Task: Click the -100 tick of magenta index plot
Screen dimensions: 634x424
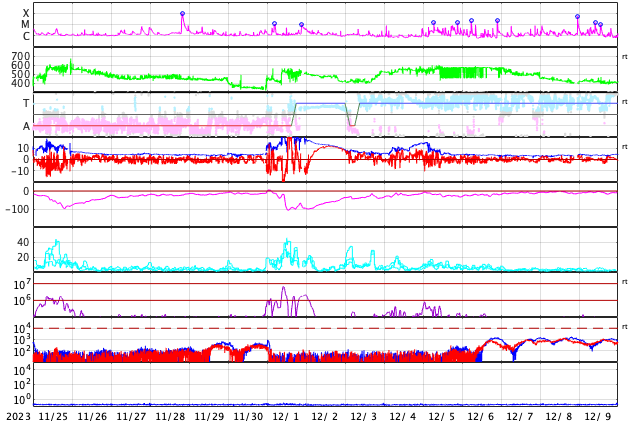Action: [x=17, y=209]
